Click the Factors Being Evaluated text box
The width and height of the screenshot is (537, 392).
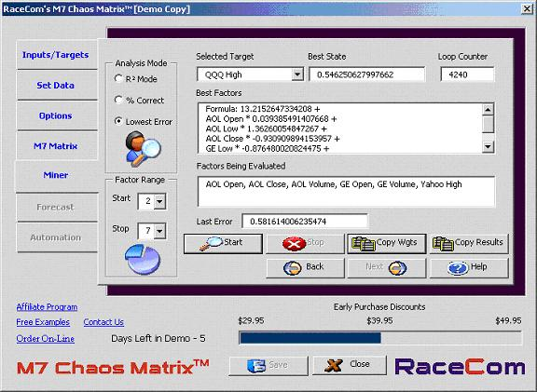[x=346, y=192]
